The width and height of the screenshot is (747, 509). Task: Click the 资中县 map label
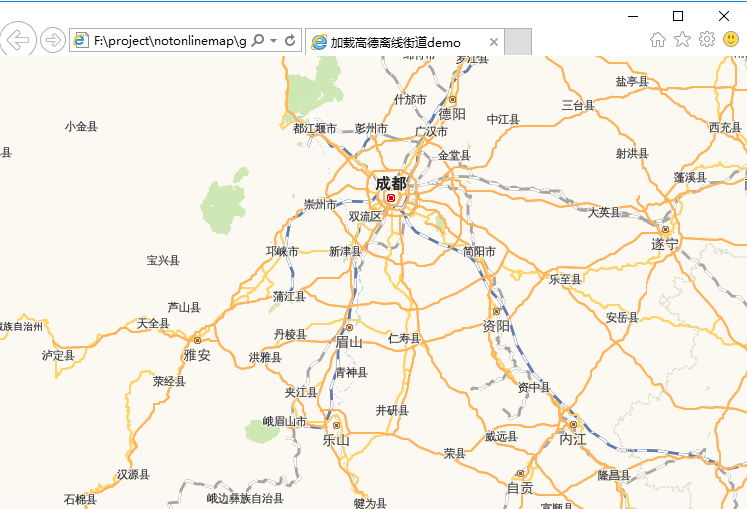tap(534, 387)
